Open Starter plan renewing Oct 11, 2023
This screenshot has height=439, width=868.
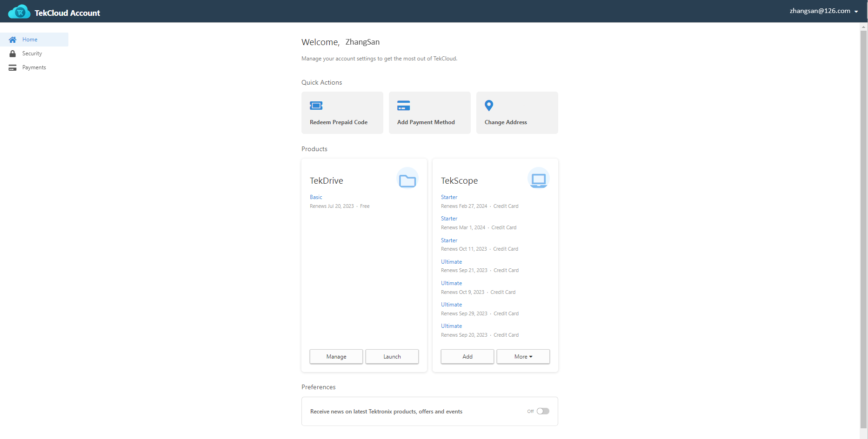pyautogui.click(x=449, y=240)
